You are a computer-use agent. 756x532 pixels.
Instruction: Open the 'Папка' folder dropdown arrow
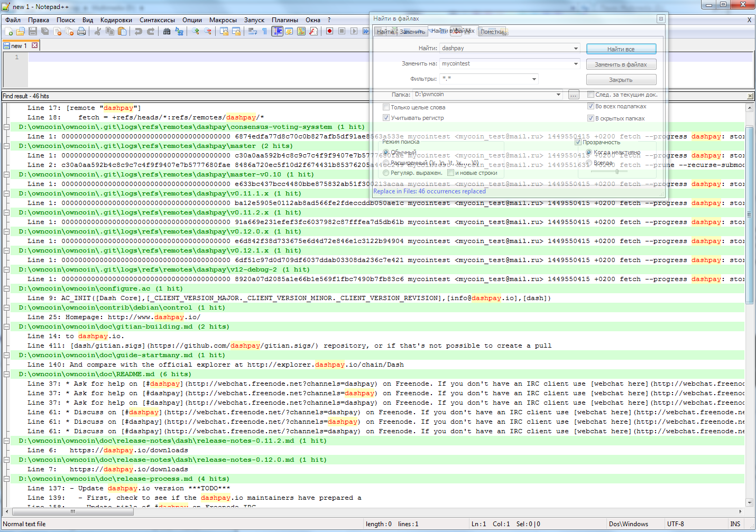[x=558, y=95]
